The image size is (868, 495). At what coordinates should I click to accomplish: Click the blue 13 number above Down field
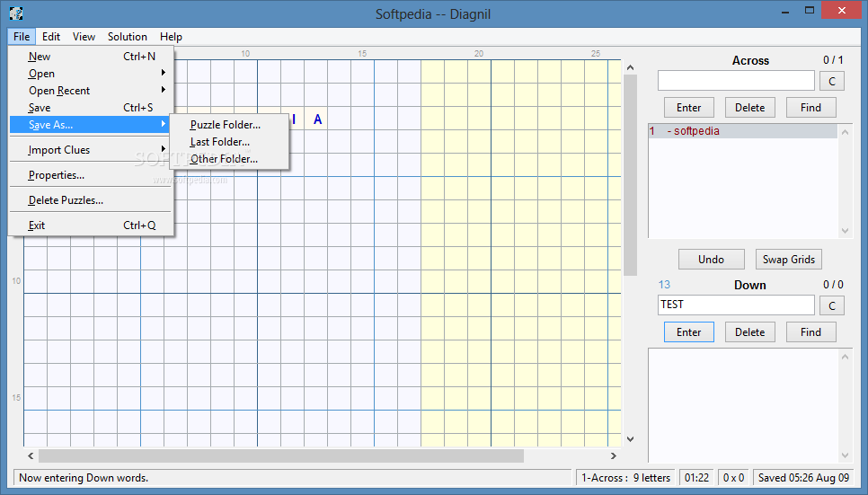(664, 285)
